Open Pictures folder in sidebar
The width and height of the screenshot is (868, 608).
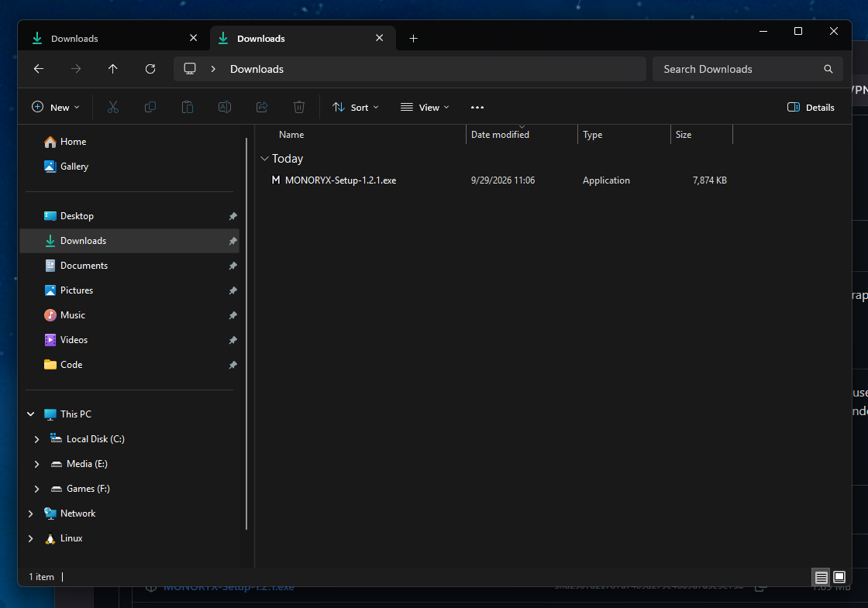[129, 290]
